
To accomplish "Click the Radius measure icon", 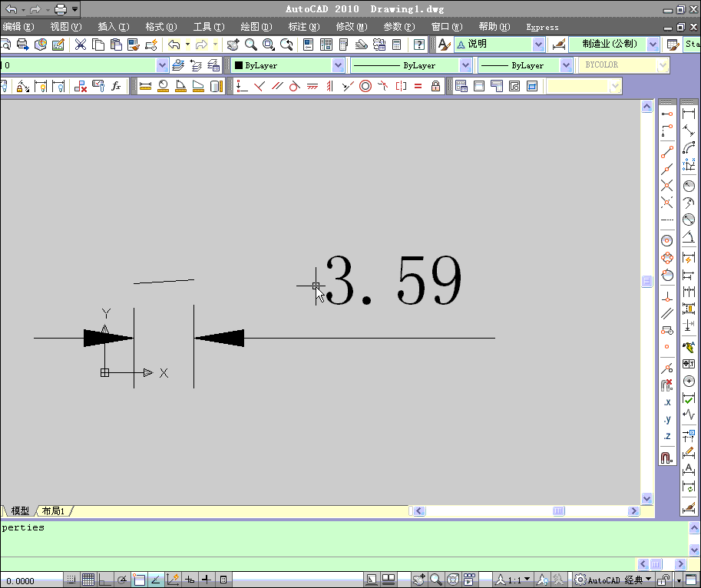I will click(164, 86).
